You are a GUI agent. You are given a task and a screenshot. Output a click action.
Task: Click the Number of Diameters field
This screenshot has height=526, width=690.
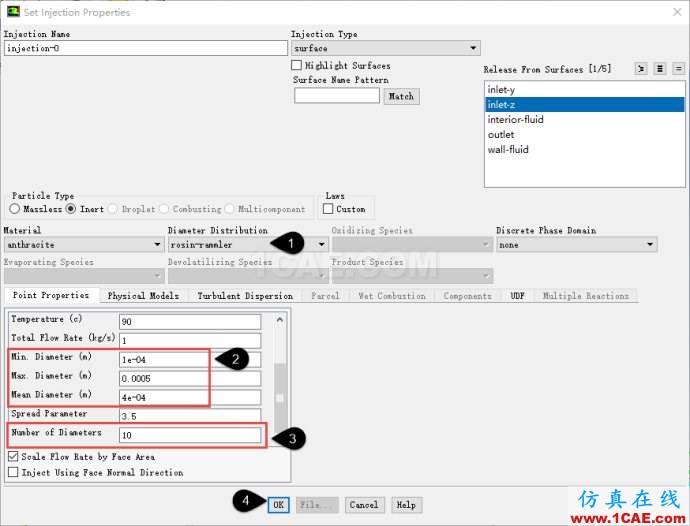(x=190, y=435)
